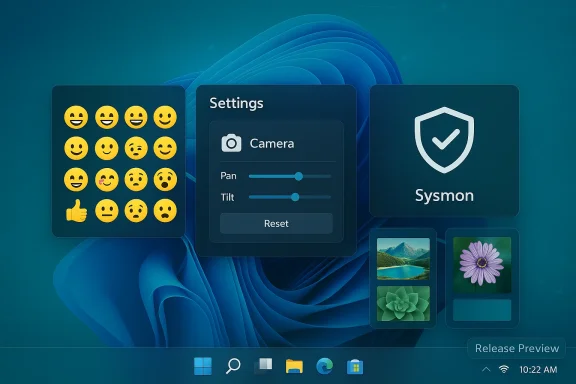Click the Settings panel title
This screenshot has height=384, width=576.
236,103
